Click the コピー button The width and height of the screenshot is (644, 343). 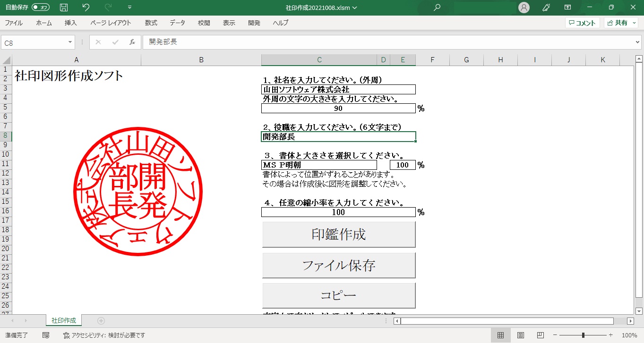point(339,295)
